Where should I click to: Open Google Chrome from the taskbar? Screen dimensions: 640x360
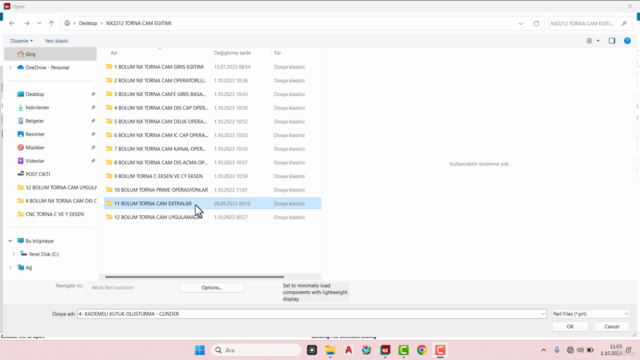pos(422,350)
